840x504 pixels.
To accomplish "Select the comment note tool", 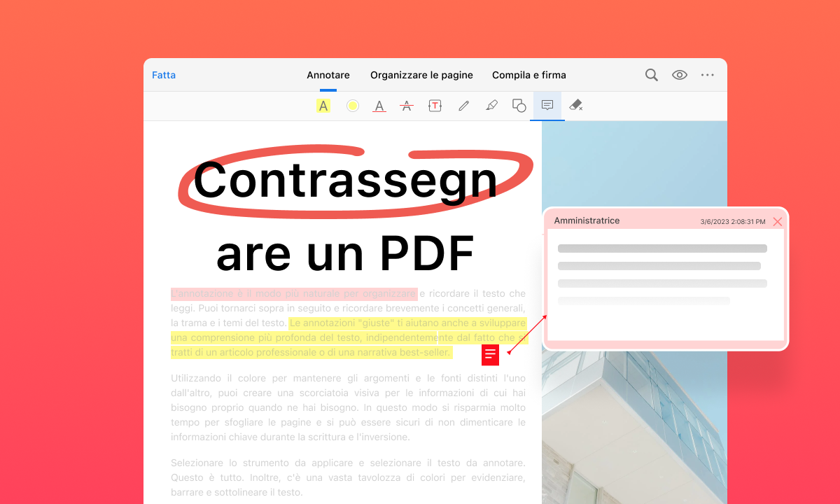I will [547, 106].
